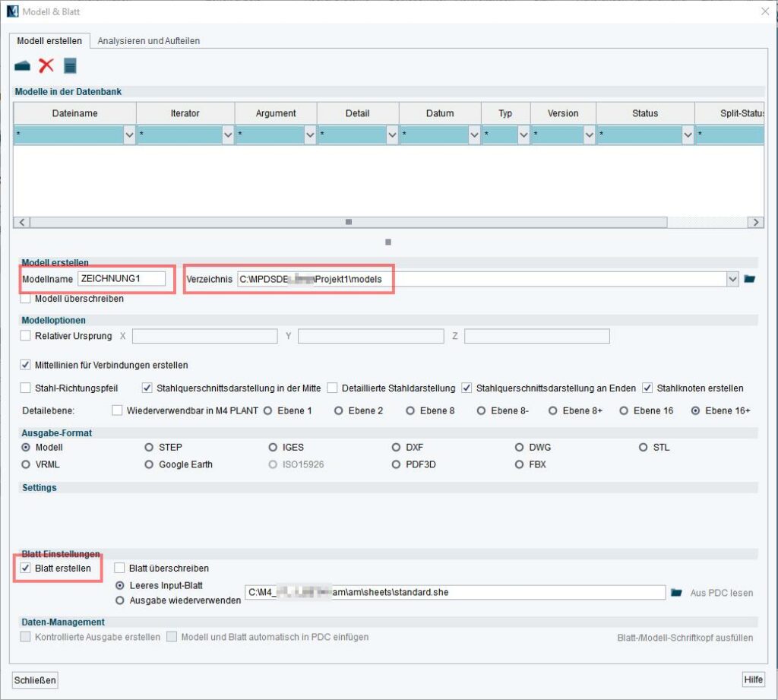Sort by Datum column header

click(x=440, y=113)
